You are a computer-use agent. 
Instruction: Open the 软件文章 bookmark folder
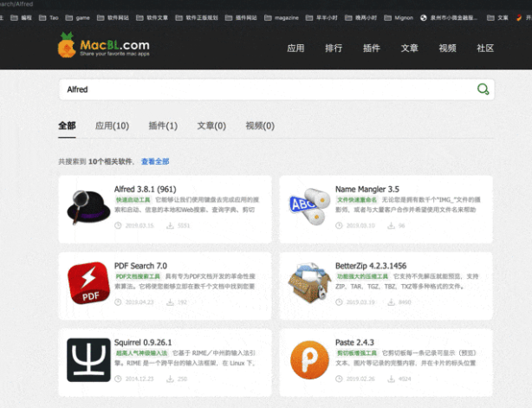pyautogui.click(x=152, y=17)
